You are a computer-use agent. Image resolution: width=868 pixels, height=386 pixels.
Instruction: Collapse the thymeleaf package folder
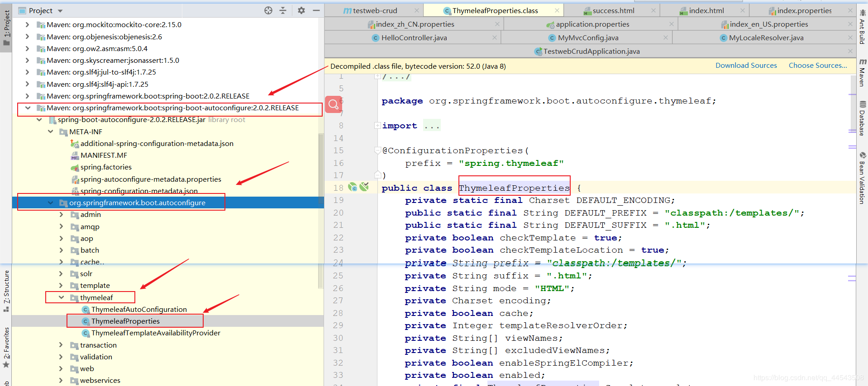tap(62, 297)
